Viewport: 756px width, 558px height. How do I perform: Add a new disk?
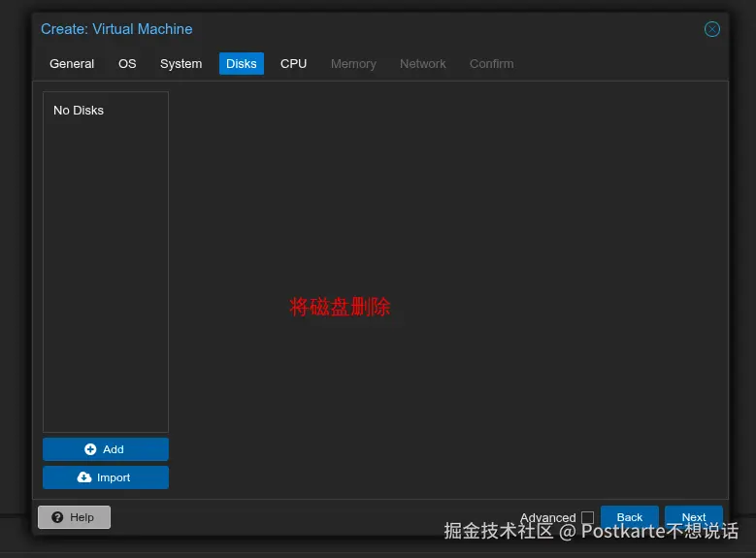pos(106,449)
